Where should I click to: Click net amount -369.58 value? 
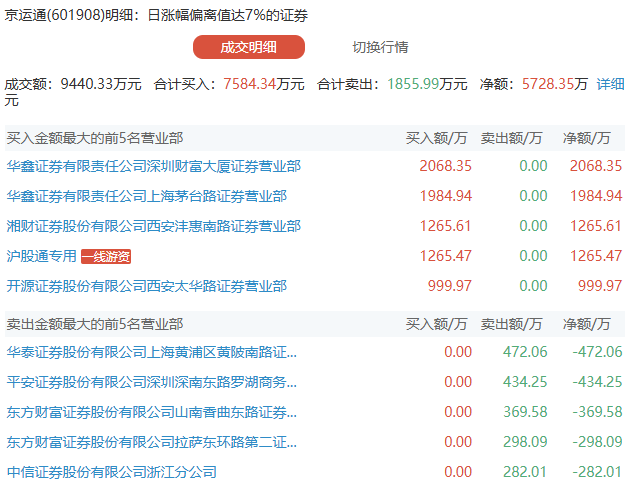coord(597,412)
